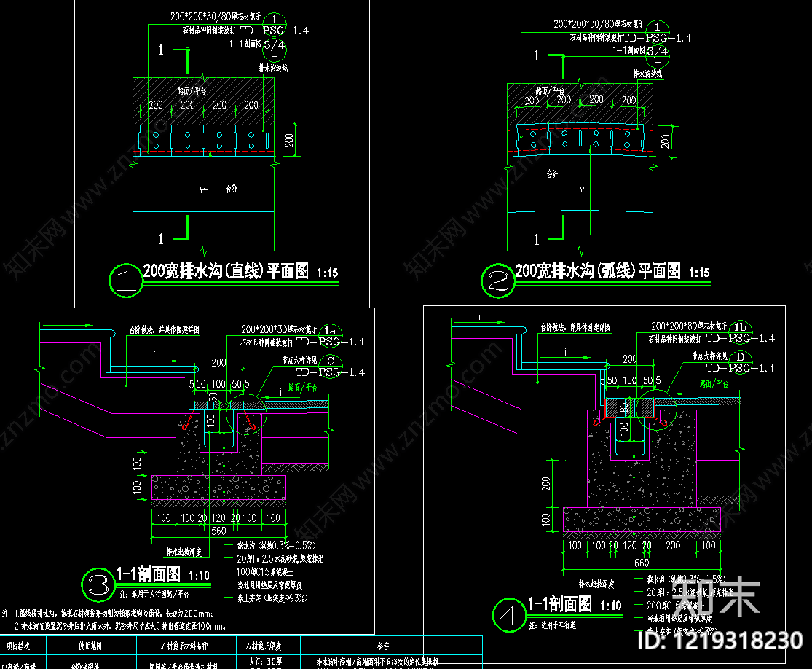This screenshot has width=812, height=669.
Task: Click the "石材篦子材料品种" table header
Action: point(184,646)
